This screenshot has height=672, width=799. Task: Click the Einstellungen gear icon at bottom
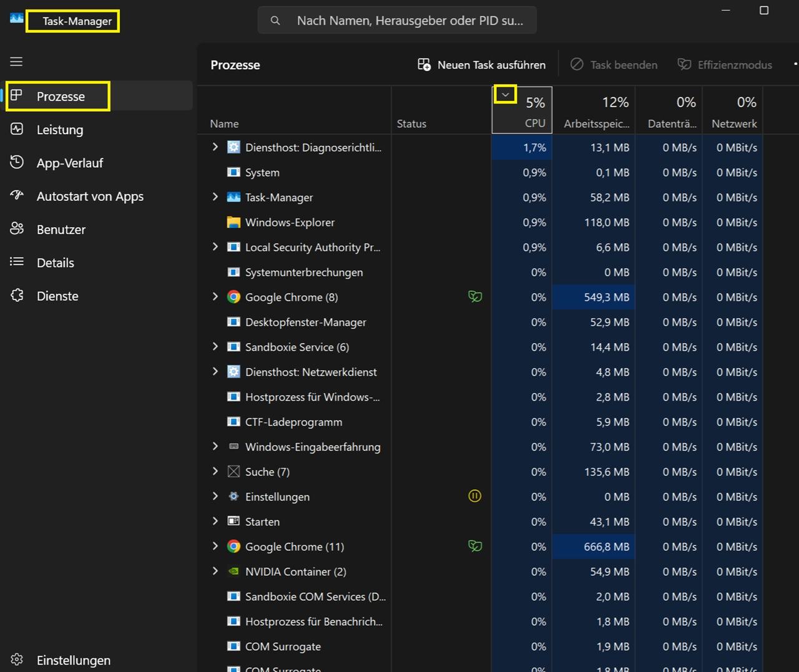click(x=17, y=660)
